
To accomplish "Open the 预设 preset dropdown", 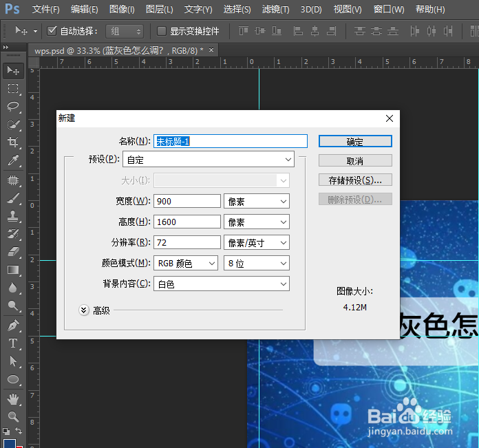I will (x=209, y=159).
